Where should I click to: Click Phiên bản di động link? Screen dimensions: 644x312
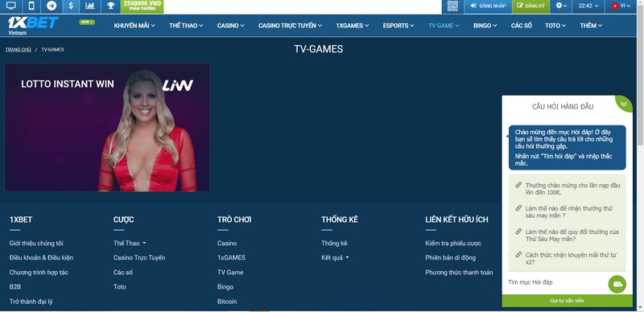450,258
